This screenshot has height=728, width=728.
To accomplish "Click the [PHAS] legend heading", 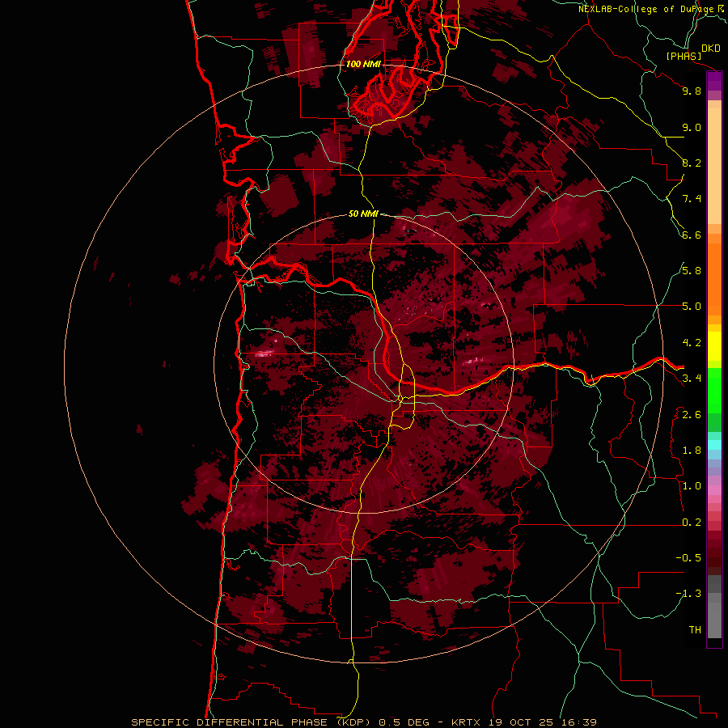I will click(x=684, y=56).
